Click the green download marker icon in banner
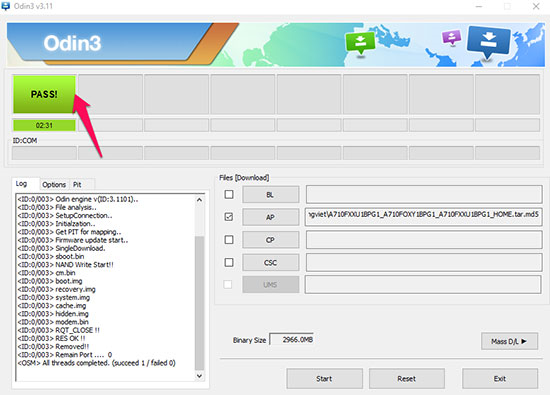The width and height of the screenshot is (550, 395). point(360,42)
